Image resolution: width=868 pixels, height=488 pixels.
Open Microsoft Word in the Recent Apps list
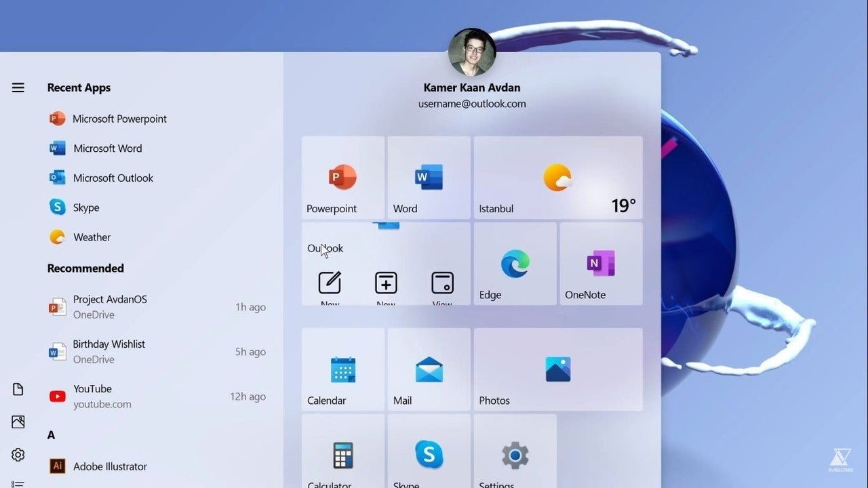(x=96, y=148)
